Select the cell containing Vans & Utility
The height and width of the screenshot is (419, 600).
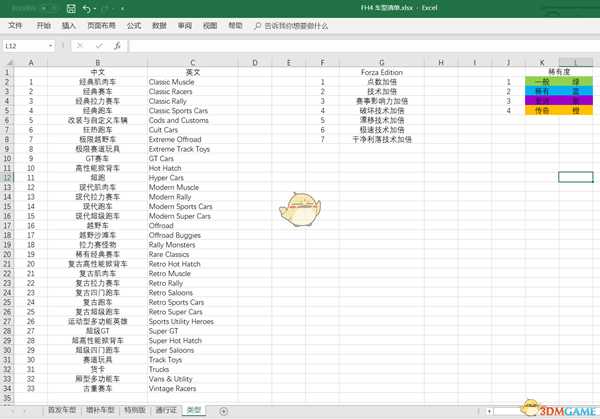(192, 379)
